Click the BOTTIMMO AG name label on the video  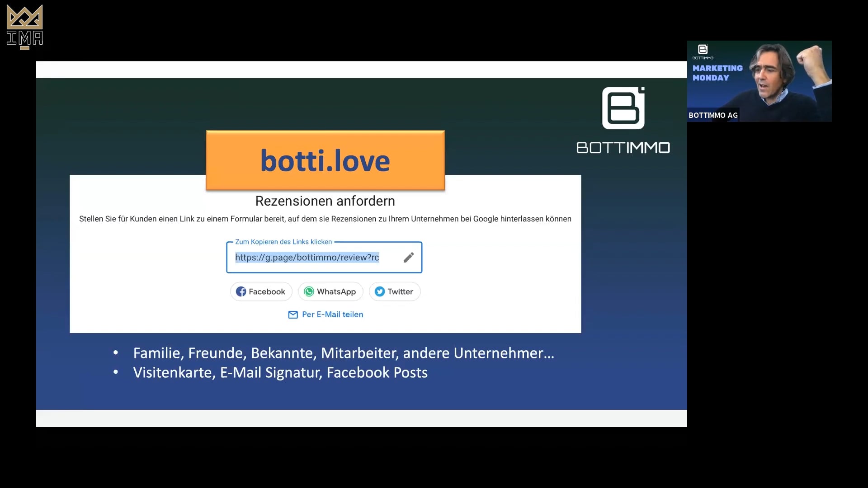click(x=713, y=115)
